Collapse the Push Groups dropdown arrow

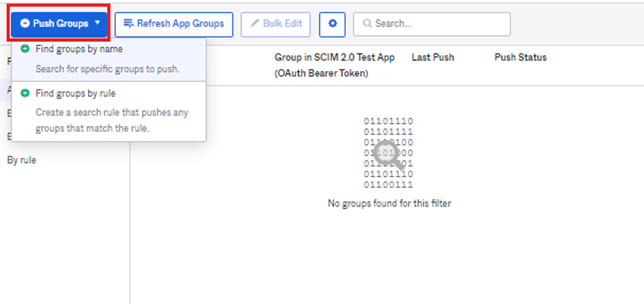(98, 23)
